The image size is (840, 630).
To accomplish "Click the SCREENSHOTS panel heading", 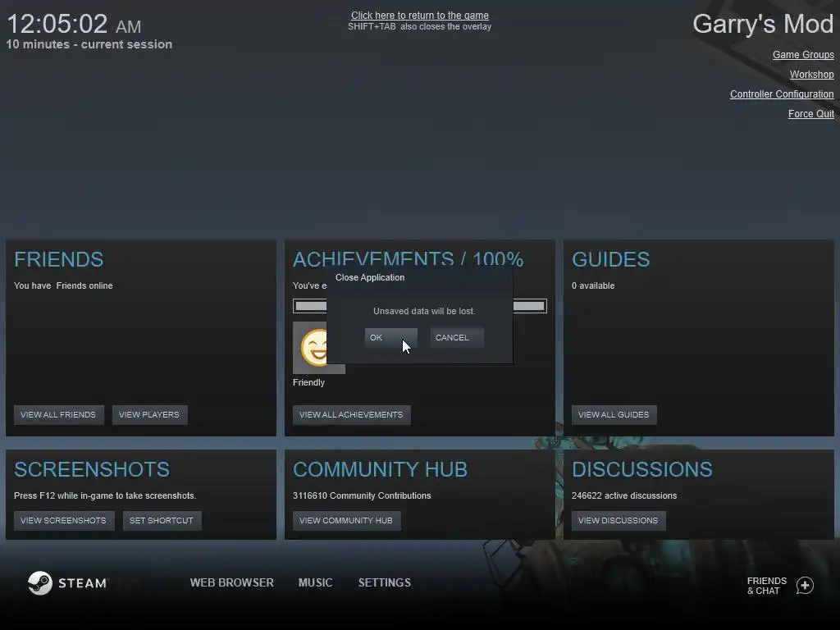I will point(92,470).
